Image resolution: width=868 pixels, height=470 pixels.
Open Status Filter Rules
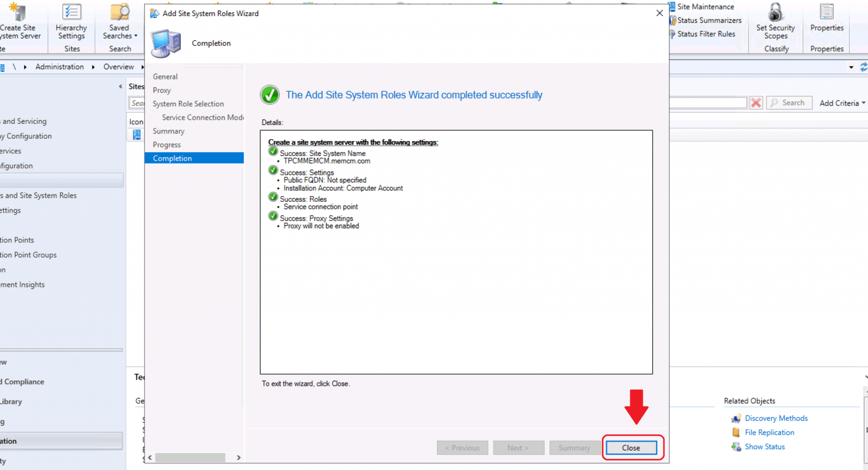[x=706, y=34]
